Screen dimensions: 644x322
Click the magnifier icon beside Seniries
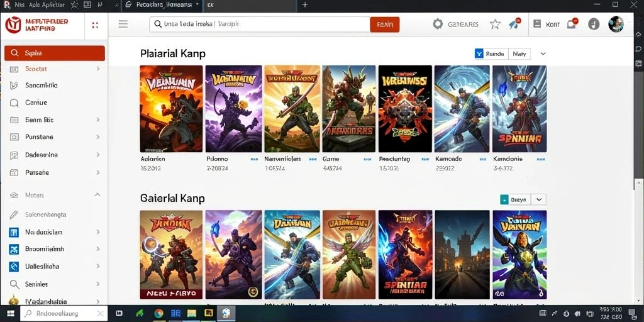pos(14,284)
